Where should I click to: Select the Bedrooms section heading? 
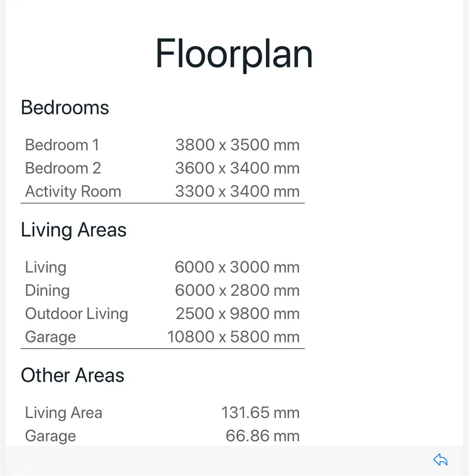(65, 107)
